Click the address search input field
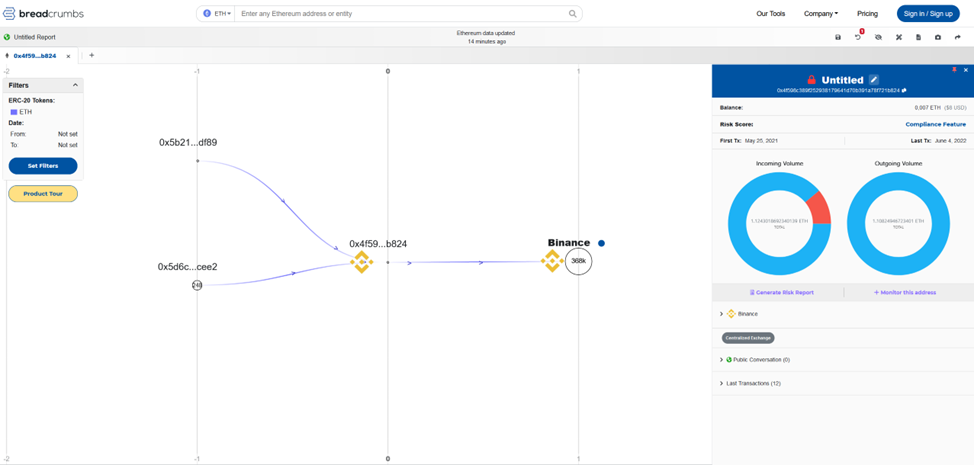The height and width of the screenshot is (465, 974). [400, 14]
